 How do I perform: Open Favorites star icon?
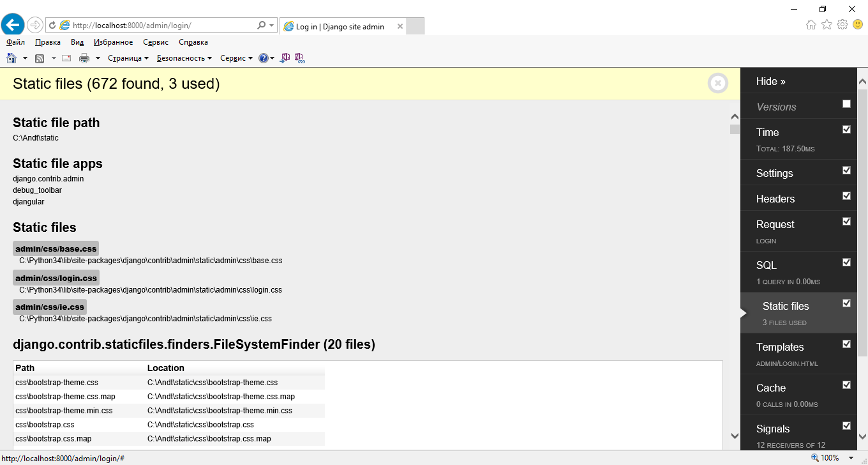827,24
